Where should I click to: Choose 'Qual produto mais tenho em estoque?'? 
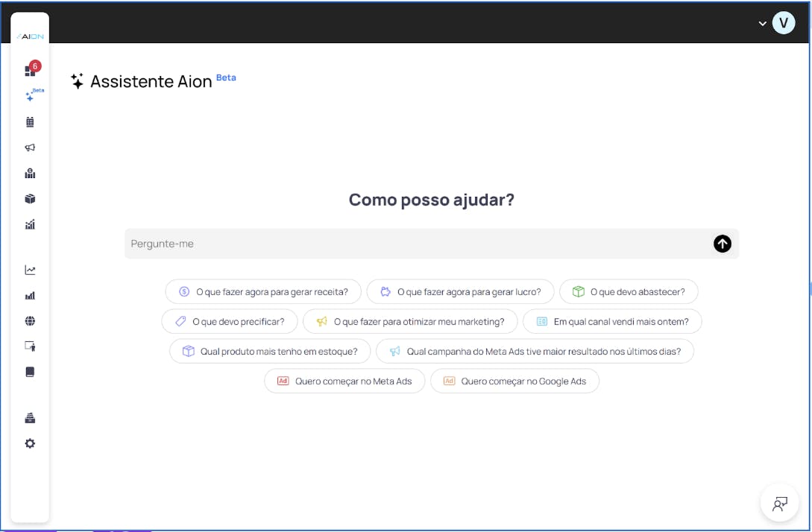click(270, 352)
